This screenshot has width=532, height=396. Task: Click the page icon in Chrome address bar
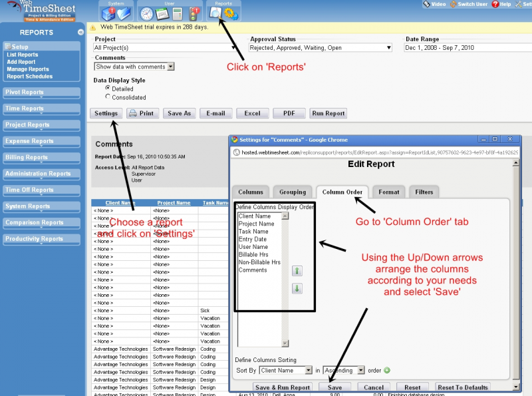click(x=237, y=152)
